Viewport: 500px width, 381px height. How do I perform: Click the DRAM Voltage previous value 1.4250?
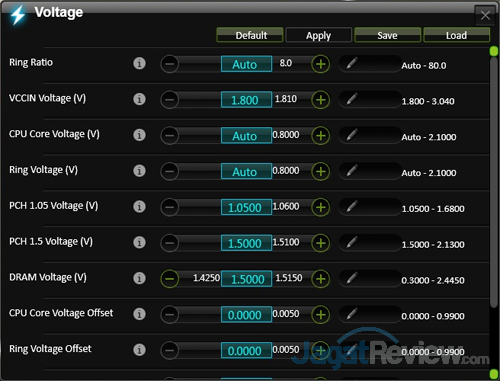coord(206,278)
